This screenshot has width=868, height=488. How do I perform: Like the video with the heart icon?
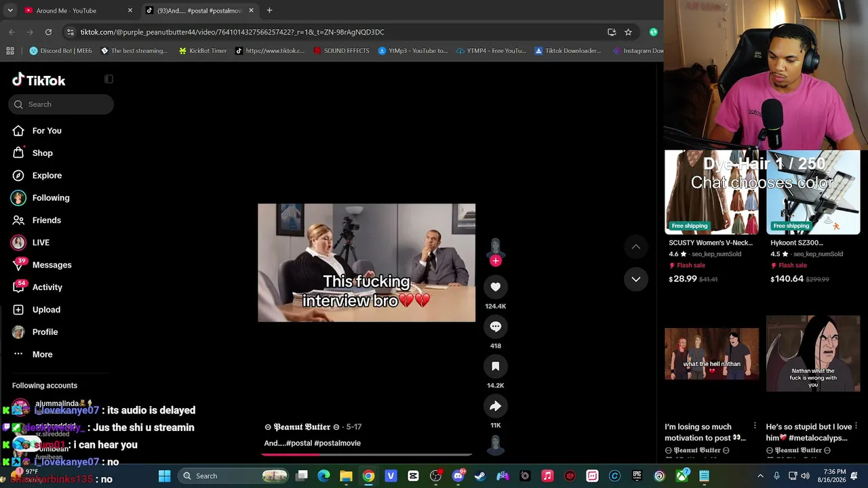click(x=496, y=287)
